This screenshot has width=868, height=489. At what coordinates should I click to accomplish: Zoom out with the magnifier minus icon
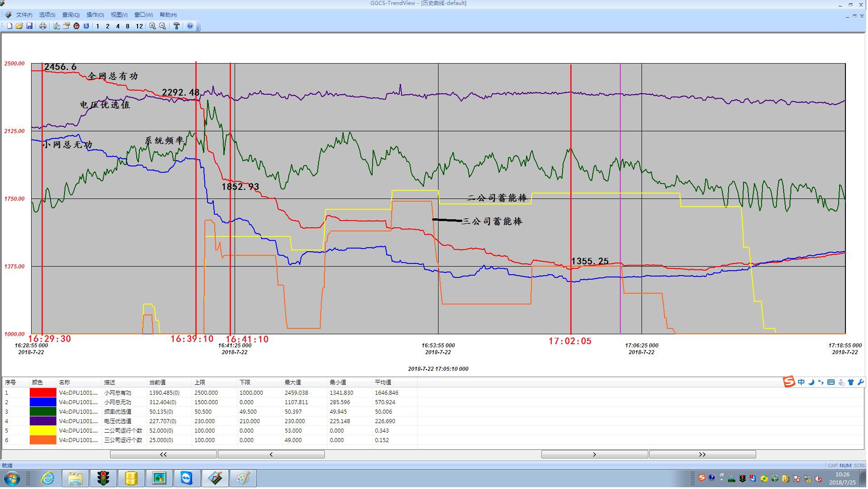click(x=162, y=26)
